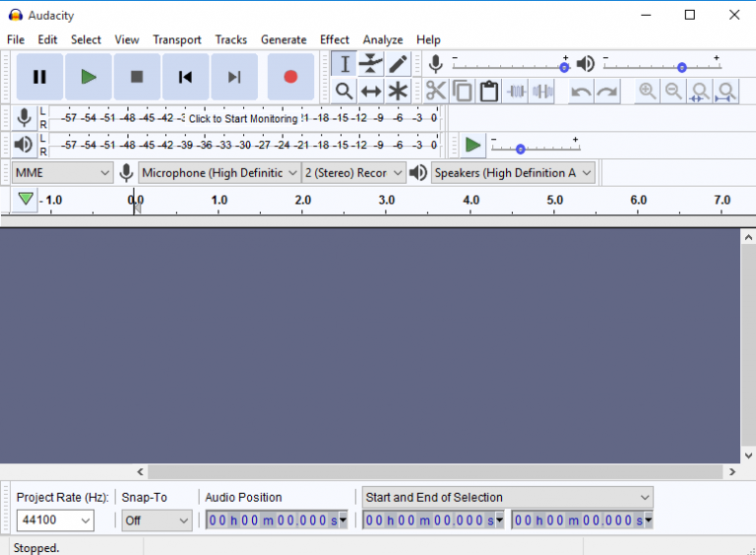Select the Draw (pencil) tool
This screenshot has height=555, width=756.
(398, 64)
